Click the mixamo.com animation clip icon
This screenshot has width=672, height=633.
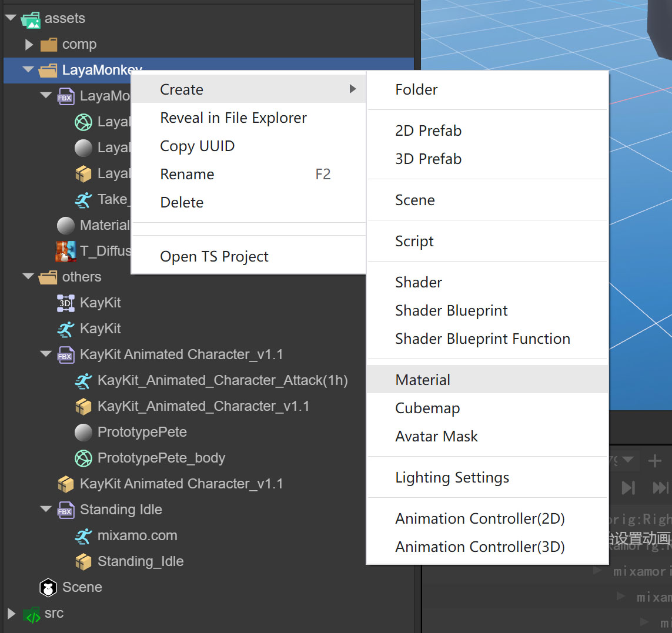point(83,535)
